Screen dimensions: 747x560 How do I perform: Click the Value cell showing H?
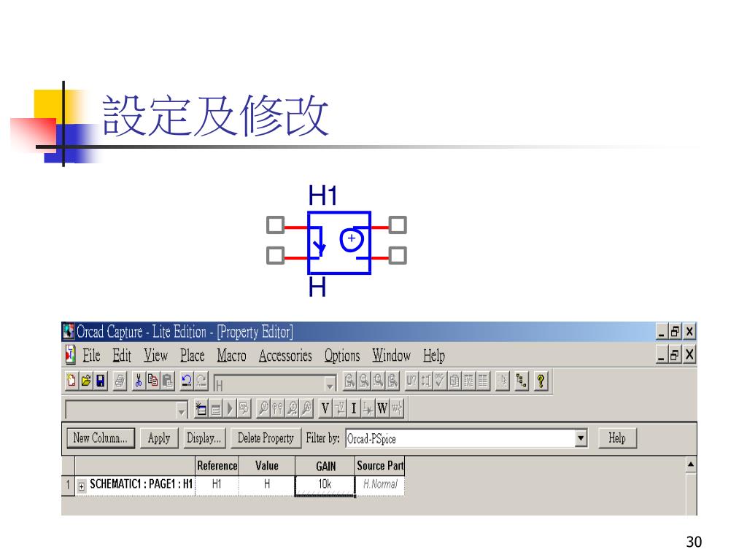267,485
